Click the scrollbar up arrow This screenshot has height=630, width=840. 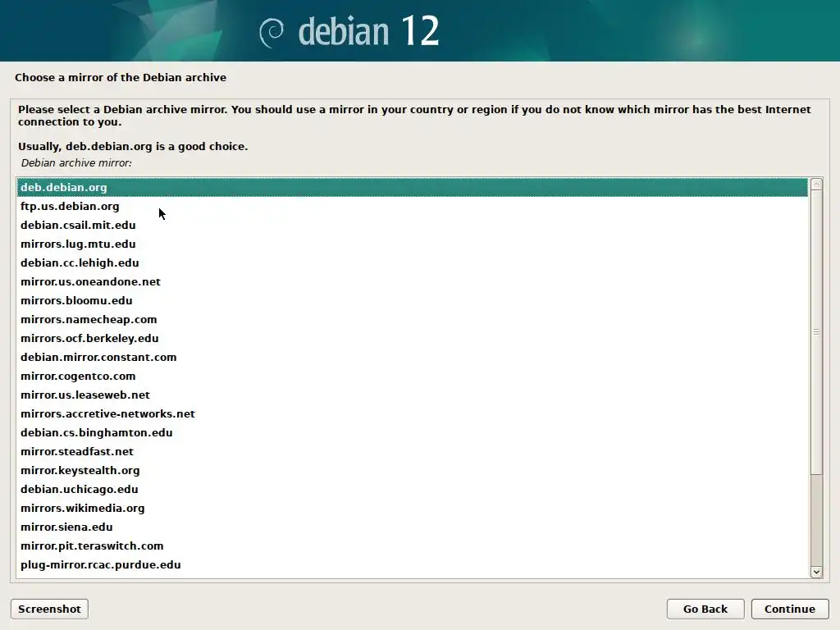point(816,185)
